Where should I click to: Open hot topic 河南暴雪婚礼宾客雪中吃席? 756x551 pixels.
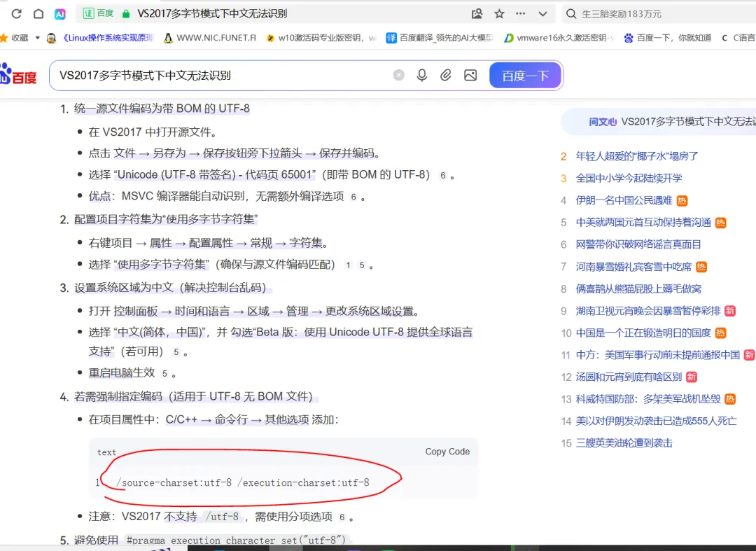(x=633, y=267)
